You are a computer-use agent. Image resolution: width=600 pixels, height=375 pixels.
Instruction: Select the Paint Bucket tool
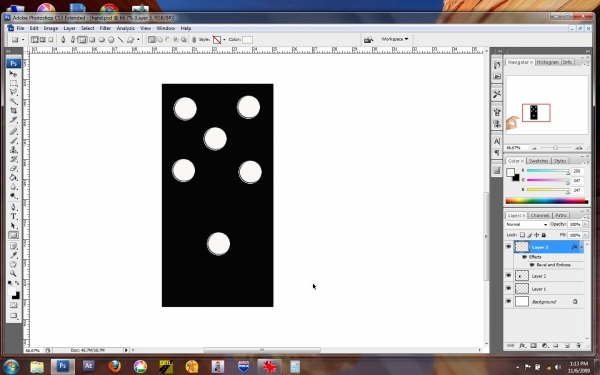point(13,178)
